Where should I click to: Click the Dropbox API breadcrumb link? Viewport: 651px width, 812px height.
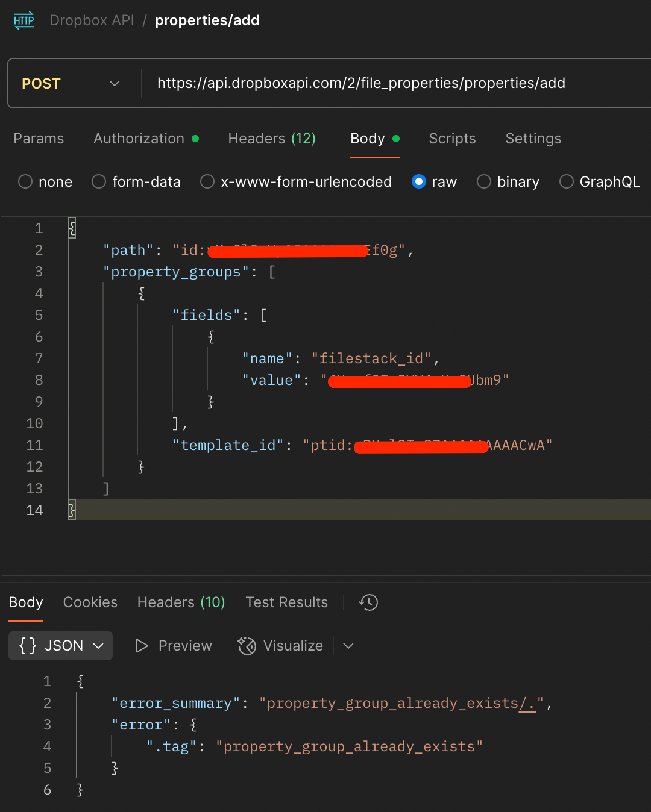(92, 20)
